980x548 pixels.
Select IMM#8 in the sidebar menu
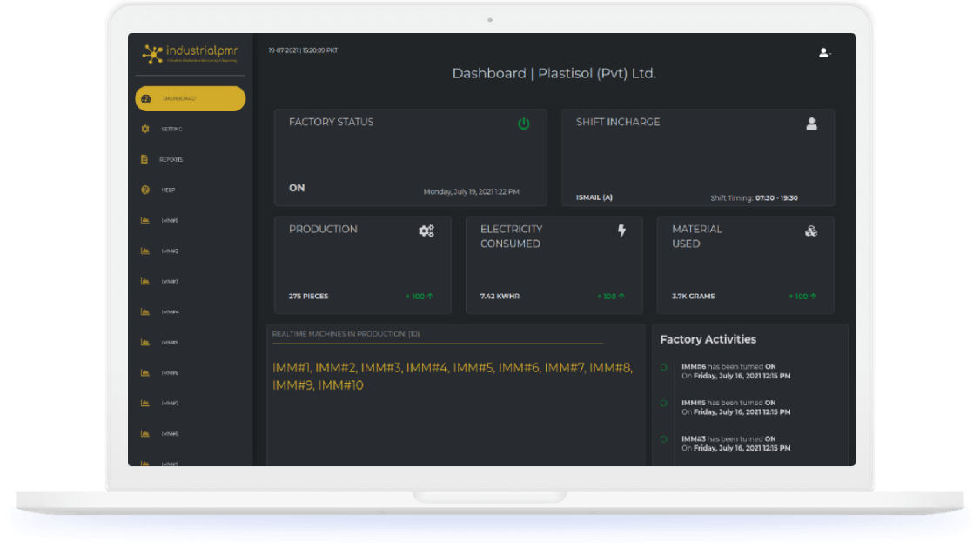pyautogui.click(x=170, y=434)
